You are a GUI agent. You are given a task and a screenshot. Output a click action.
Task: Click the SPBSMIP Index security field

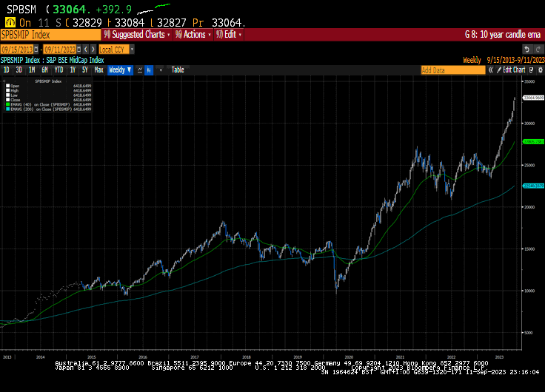pyautogui.click(x=50, y=35)
